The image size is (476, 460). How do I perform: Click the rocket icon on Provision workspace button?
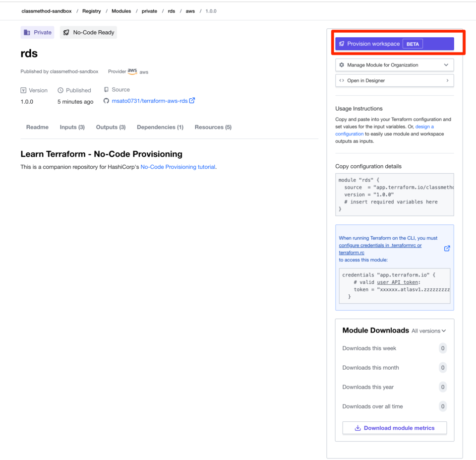[x=342, y=44]
